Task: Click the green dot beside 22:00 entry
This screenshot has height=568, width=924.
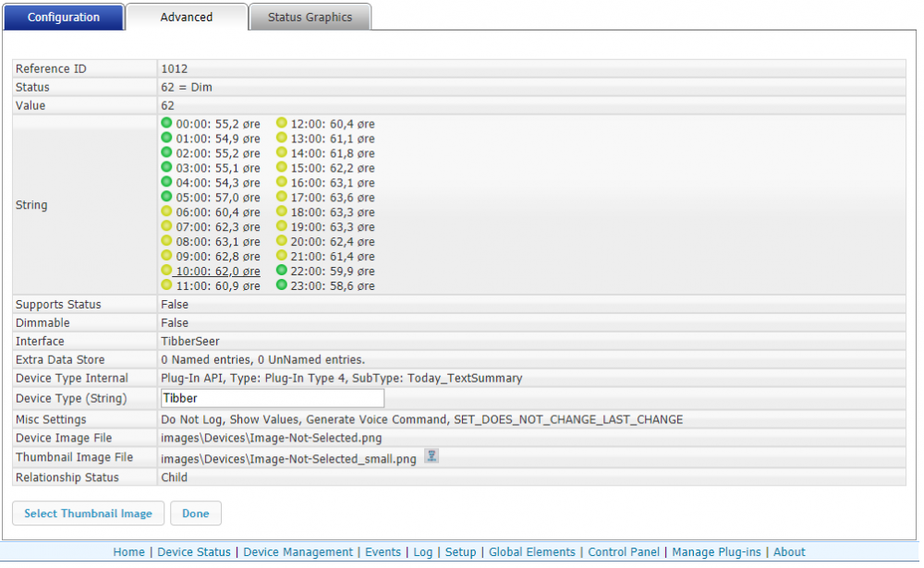Action: click(x=282, y=271)
